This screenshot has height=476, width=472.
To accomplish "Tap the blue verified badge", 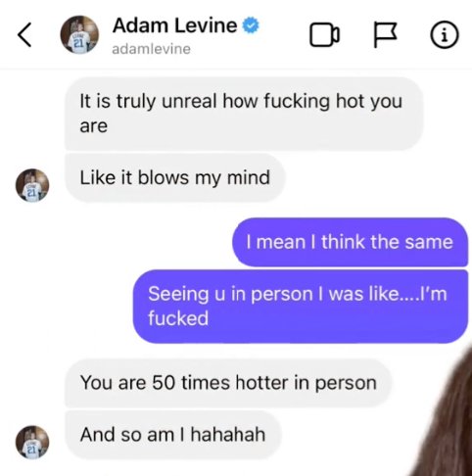I will (x=251, y=25).
